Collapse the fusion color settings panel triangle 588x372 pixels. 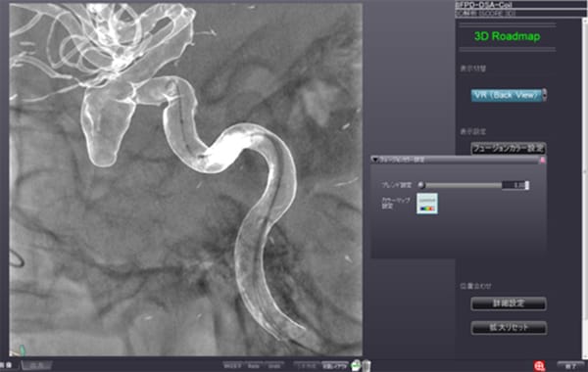click(374, 160)
